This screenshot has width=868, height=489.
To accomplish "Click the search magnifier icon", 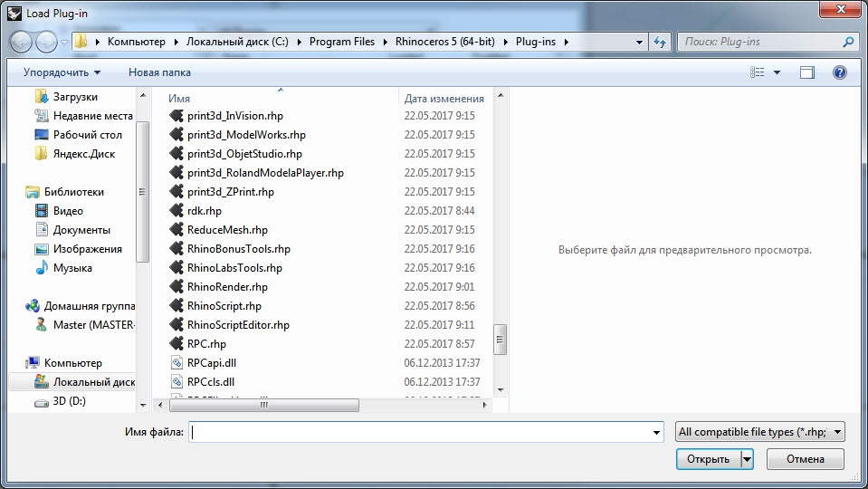I will (848, 42).
